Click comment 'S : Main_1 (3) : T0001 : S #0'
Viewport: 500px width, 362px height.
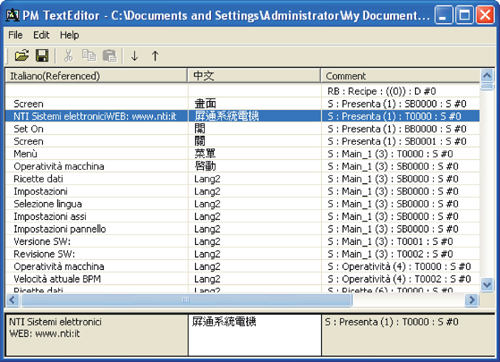390,241
